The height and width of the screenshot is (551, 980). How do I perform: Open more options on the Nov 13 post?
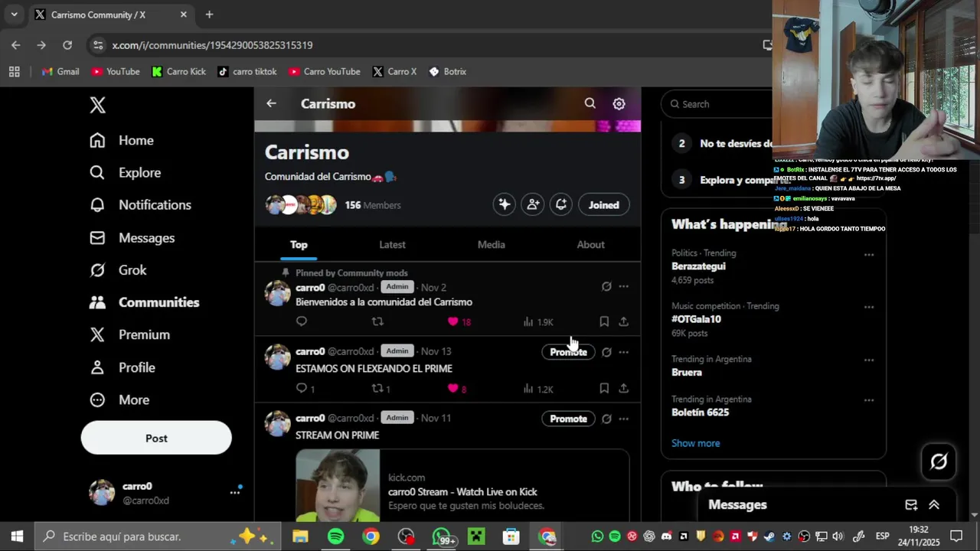click(623, 352)
